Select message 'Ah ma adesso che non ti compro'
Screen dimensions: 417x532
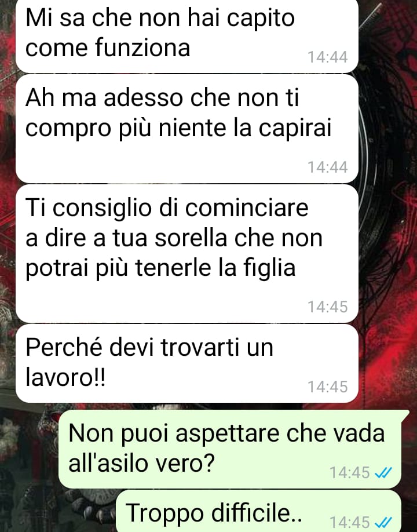pyautogui.click(x=187, y=129)
